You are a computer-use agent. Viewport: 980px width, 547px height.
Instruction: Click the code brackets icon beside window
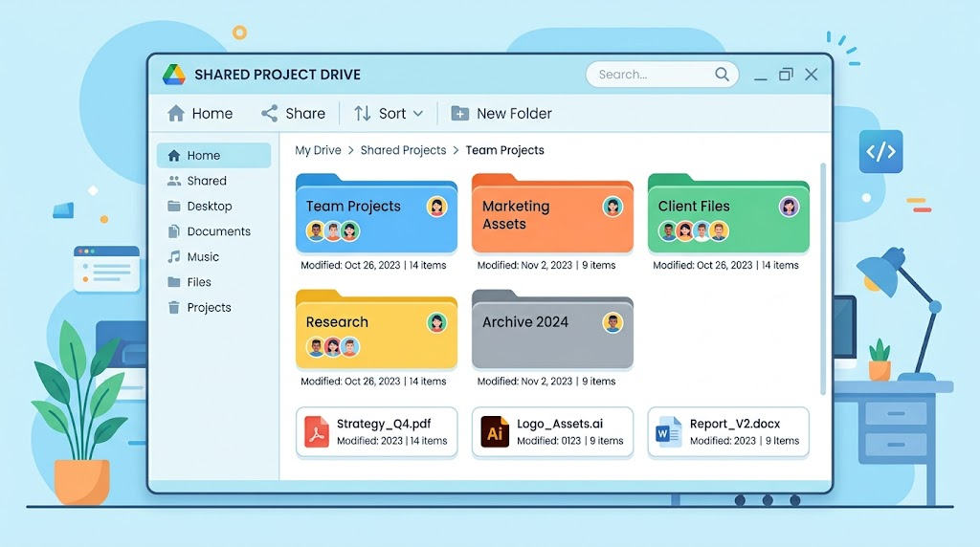(880, 151)
